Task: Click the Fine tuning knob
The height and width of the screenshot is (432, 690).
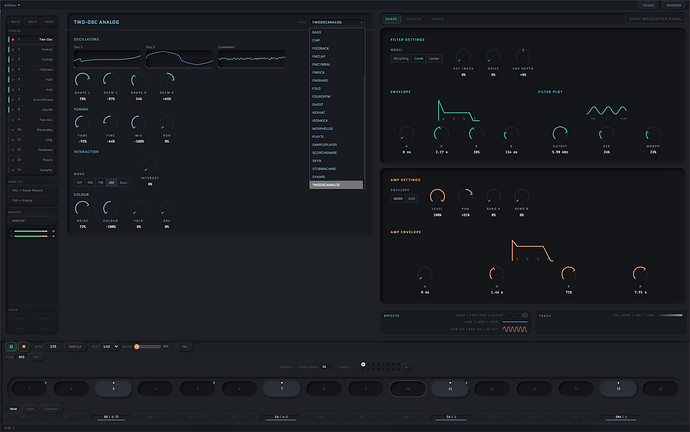Action: (x=110, y=123)
